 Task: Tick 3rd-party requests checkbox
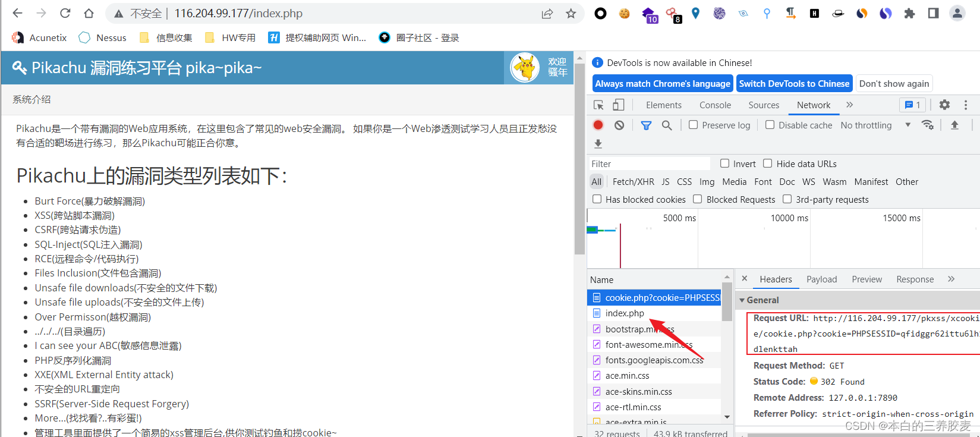[x=787, y=199]
